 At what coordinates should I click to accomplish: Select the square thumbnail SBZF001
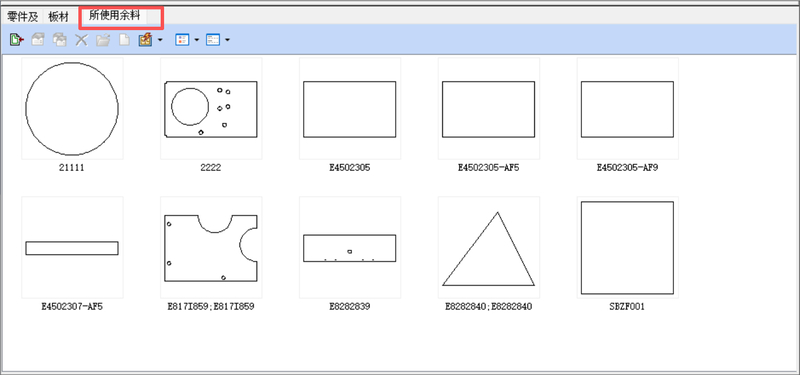point(627,247)
